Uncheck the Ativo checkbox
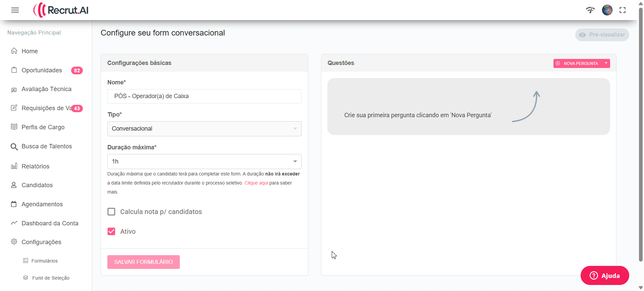The height and width of the screenshot is (291, 644). (x=111, y=231)
